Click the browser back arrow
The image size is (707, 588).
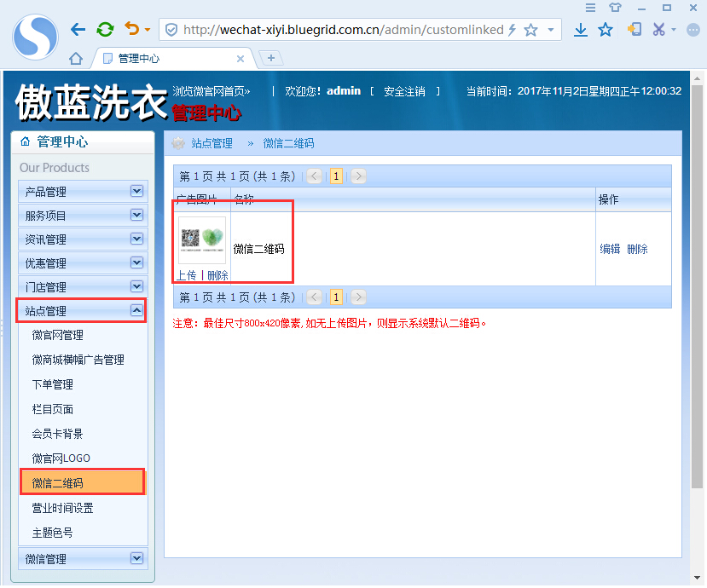(77, 28)
